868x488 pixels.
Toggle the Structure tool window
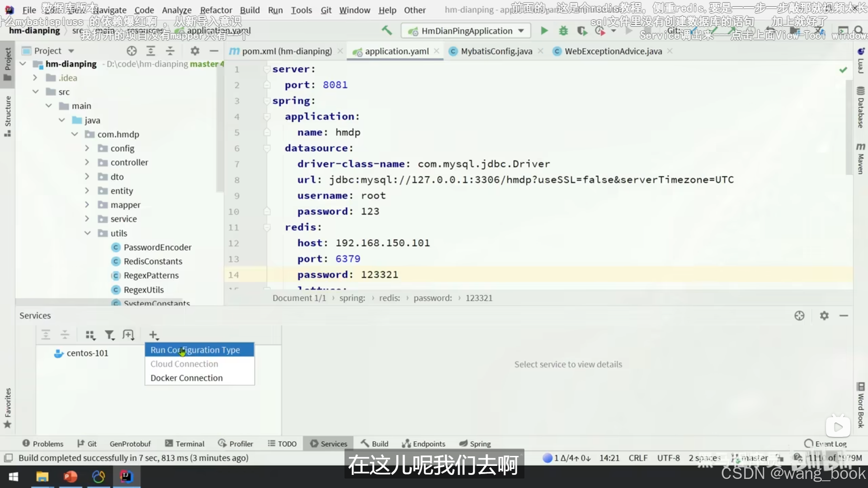tap(8, 116)
